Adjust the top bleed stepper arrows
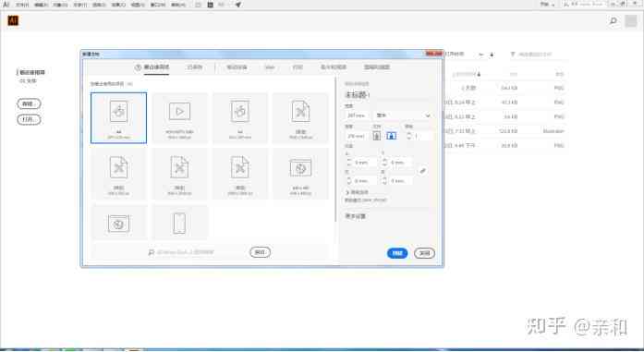Screen dimensions: 644x352 tap(349, 163)
